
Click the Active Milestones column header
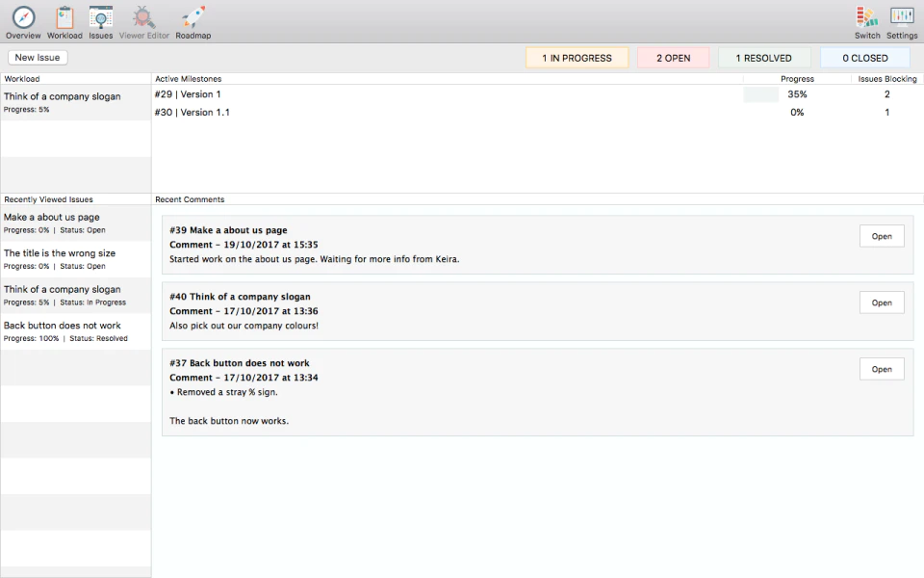coord(189,78)
